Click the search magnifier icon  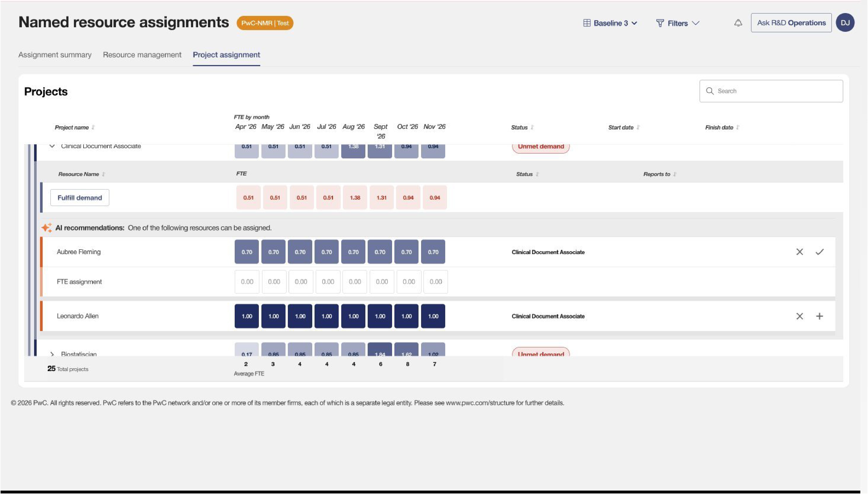tap(709, 91)
